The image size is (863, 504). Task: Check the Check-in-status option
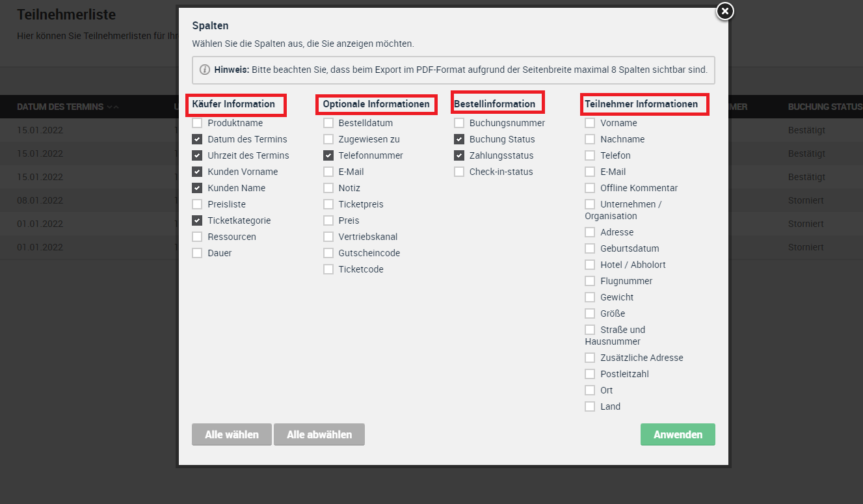click(459, 172)
